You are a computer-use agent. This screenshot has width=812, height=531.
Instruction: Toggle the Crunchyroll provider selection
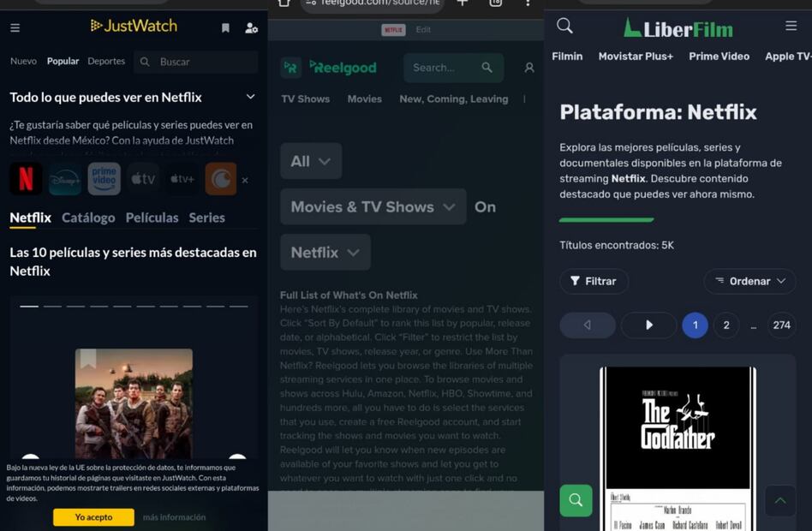click(x=221, y=178)
